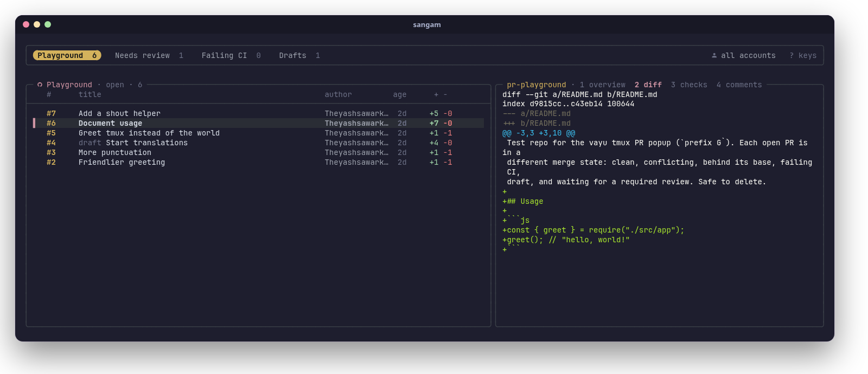Select the diff pane tab
The height and width of the screenshot is (374, 868).
tap(648, 85)
